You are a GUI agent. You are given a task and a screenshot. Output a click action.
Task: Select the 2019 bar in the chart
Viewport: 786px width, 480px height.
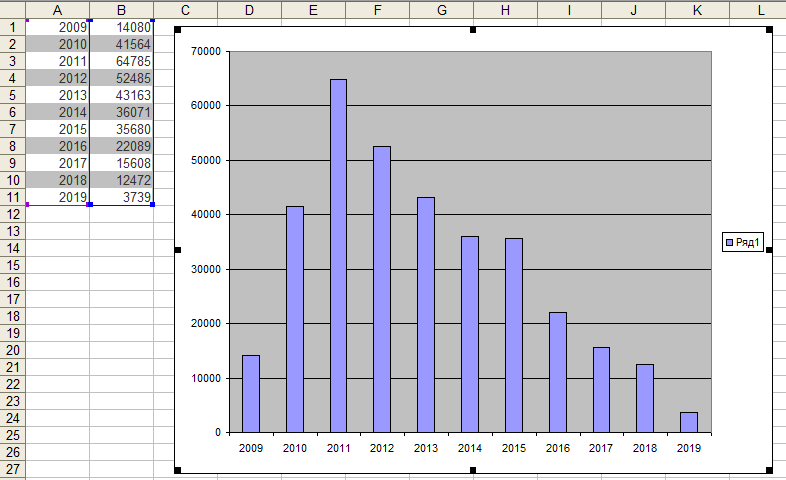689,422
